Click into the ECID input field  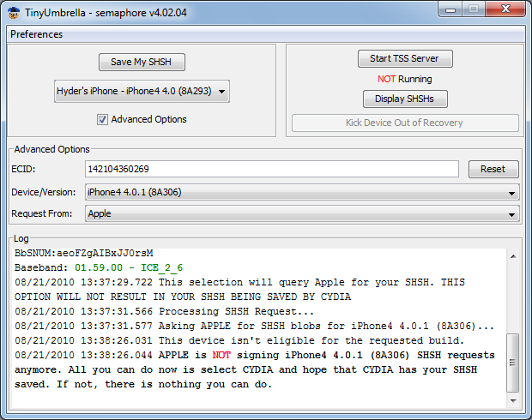[272, 169]
